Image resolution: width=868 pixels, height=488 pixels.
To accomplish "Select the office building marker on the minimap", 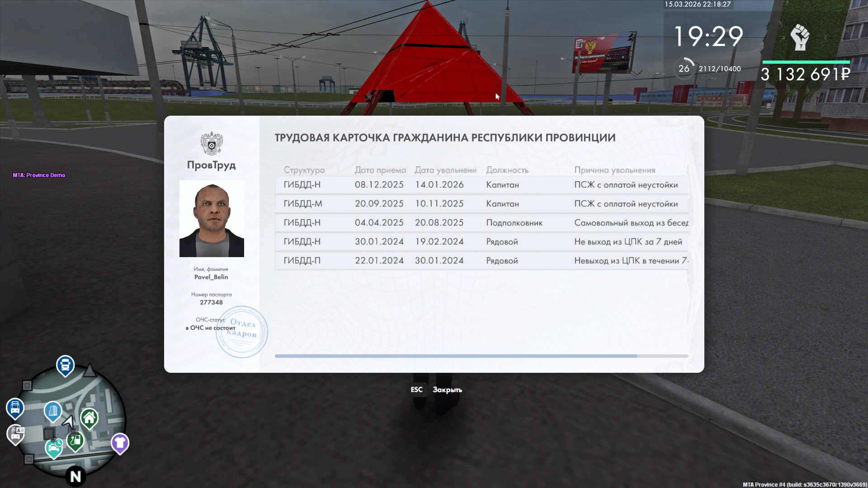I will click(53, 411).
